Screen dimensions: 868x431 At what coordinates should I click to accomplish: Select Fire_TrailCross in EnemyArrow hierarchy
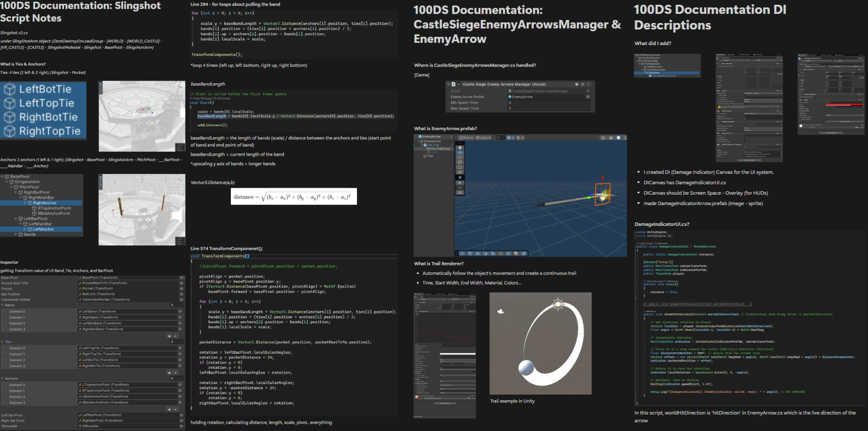coord(438,149)
